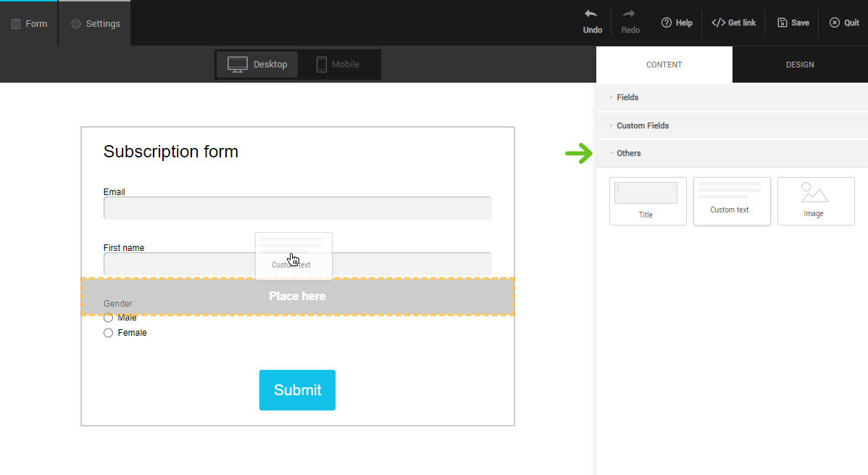Screen dimensions: 868x475
Task: Select the Female radio button
Action: coord(109,333)
